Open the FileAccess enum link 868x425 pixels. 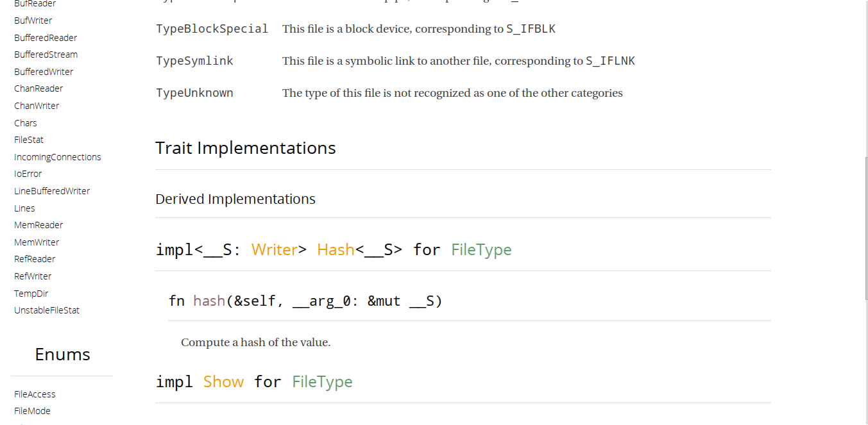35,394
